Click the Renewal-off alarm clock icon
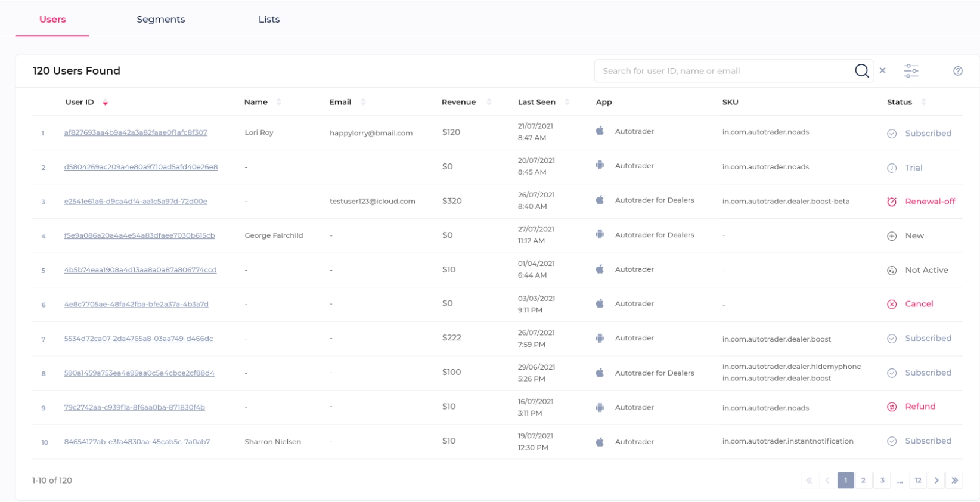The width and height of the screenshot is (980, 502). click(x=892, y=202)
